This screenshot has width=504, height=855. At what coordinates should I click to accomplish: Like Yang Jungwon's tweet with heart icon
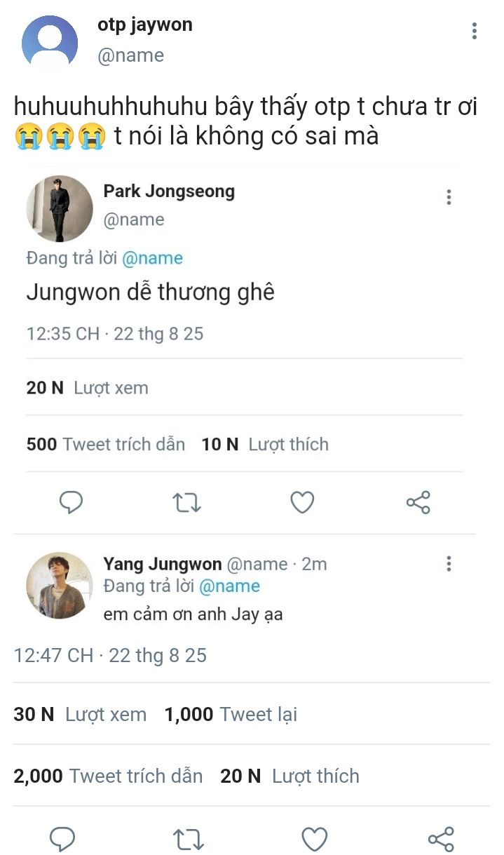tap(314, 839)
